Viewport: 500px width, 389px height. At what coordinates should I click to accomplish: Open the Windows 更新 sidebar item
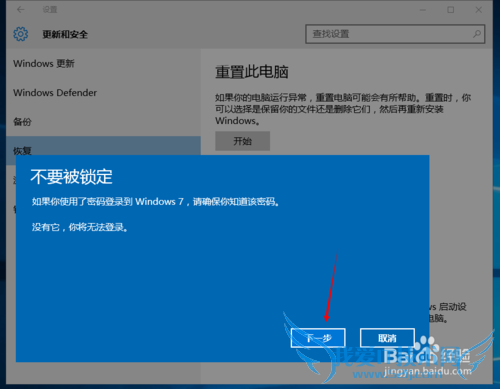pyautogui.click(x=44, y=63)
